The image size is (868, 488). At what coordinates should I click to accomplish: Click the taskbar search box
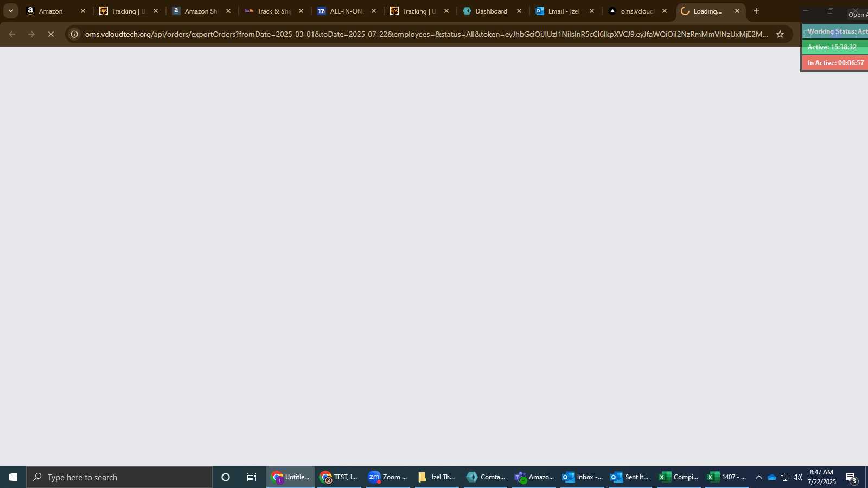(119, 477)
